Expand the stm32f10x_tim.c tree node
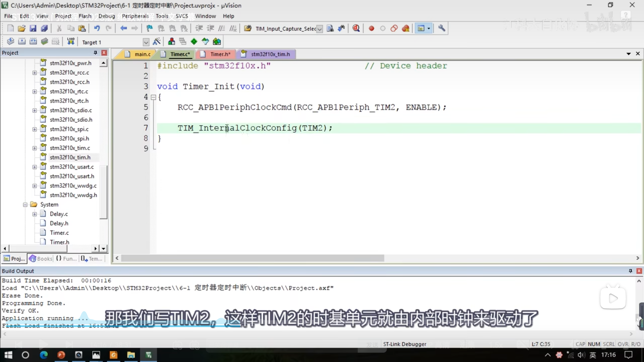The image size is (644, 362). tap(34, 148)
